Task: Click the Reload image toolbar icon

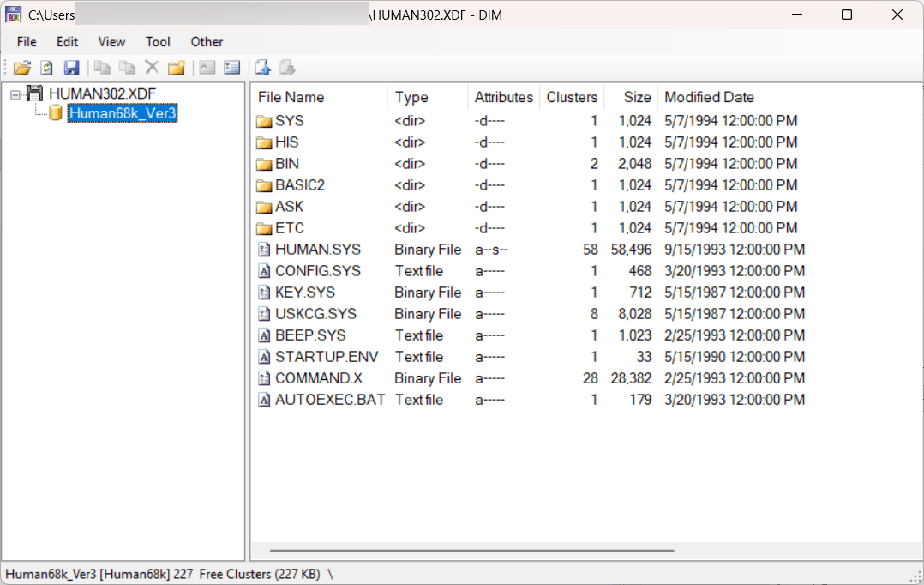Action: click(x=47, y=68)
